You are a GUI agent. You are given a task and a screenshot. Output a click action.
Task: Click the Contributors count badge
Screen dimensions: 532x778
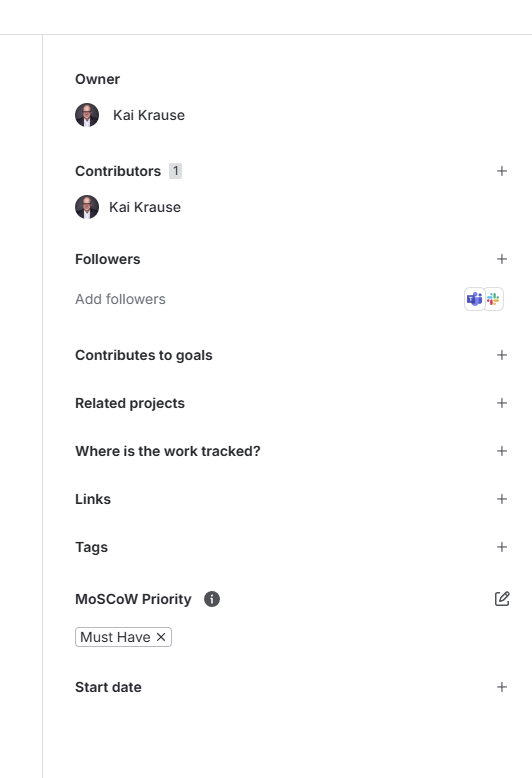pyautogui.click(x=175, y=171)
